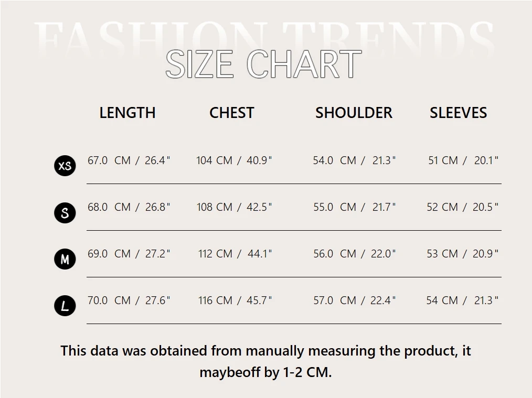Click the S sleeves value 52 CM

pos(442,207)
